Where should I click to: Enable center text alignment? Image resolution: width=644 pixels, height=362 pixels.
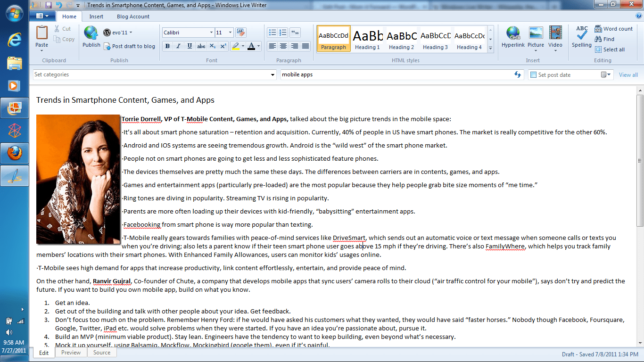pyautogui.click(x=283, y=47)
